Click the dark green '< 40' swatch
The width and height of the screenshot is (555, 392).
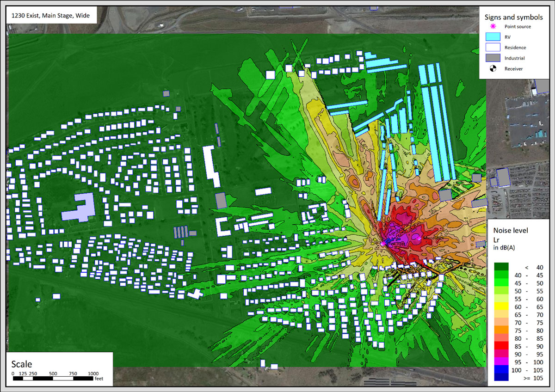coord(501,266)
